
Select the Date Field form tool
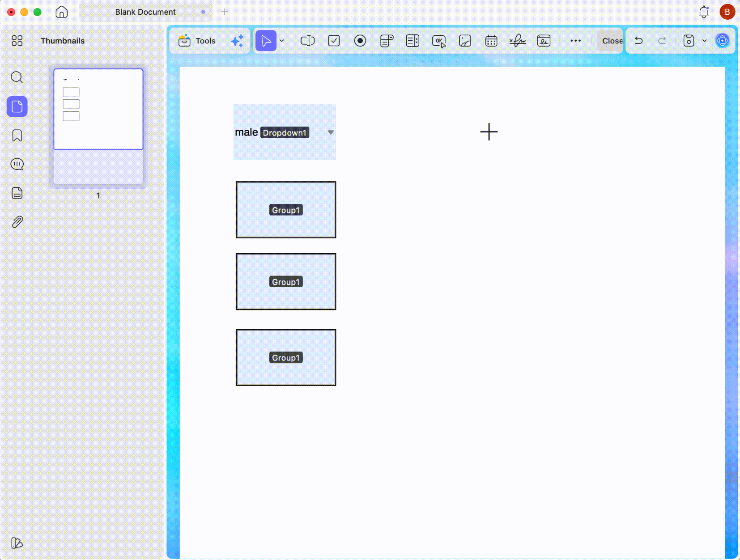click(x=491, y=41)
